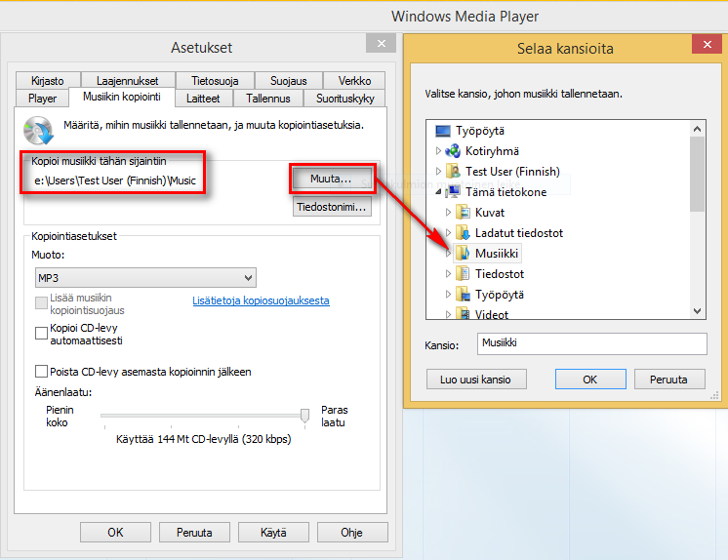The image size is (728, 560).
Task: Click the Kotiryhmä homegroup icon
Action: click(453, 151)
